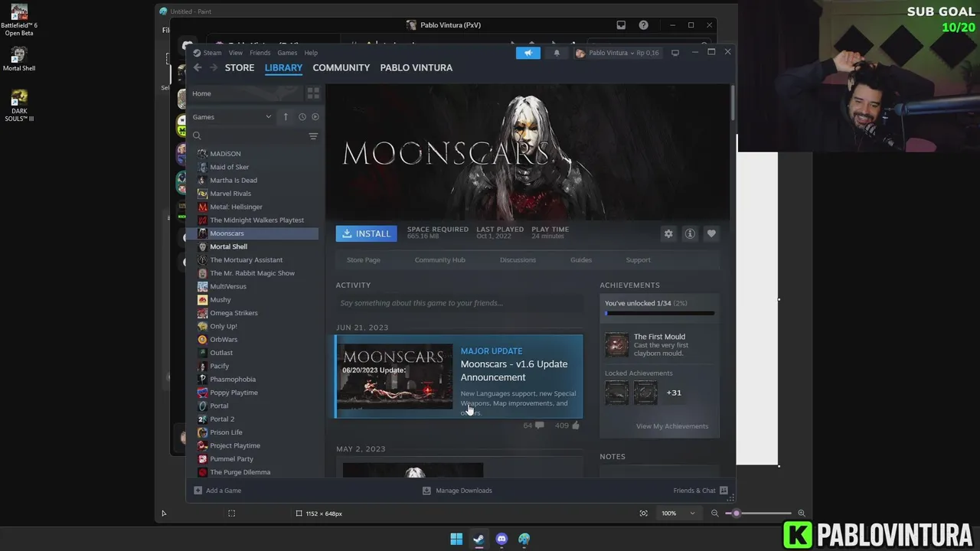The image size is (980, 551).
Task: Click Paint fit to window icon
Action: coord(643,514)
